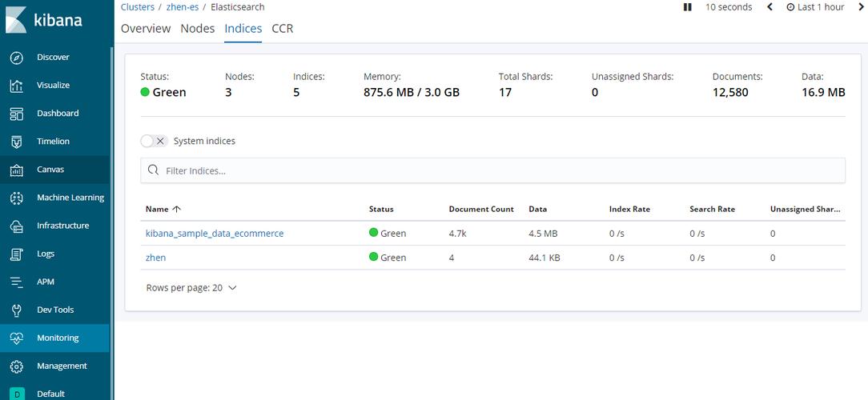868x400 pixels.
Task: Click the Default space avatar icon
Action: (x=17, y=394)
